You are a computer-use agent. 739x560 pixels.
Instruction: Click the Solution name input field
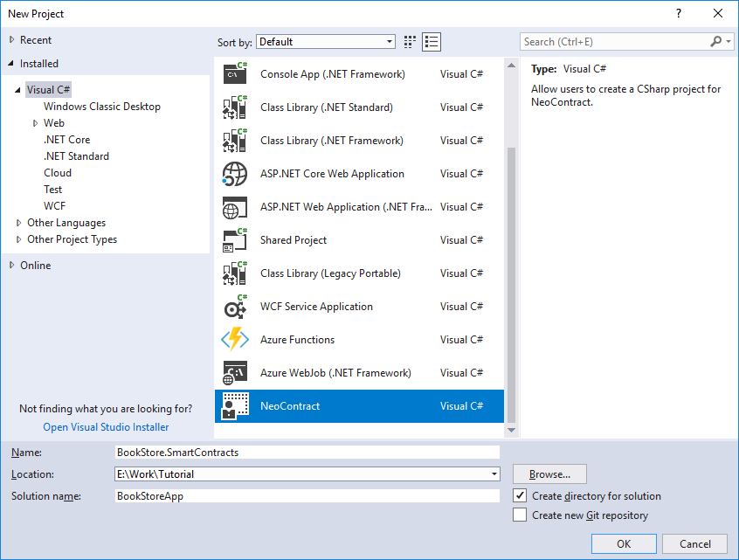click(307, 496)
